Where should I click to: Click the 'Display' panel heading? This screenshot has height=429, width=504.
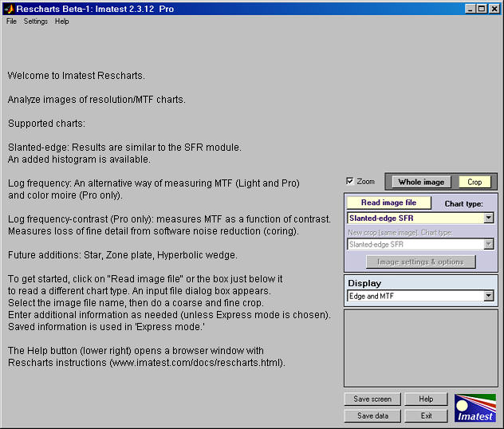(364, 283)
